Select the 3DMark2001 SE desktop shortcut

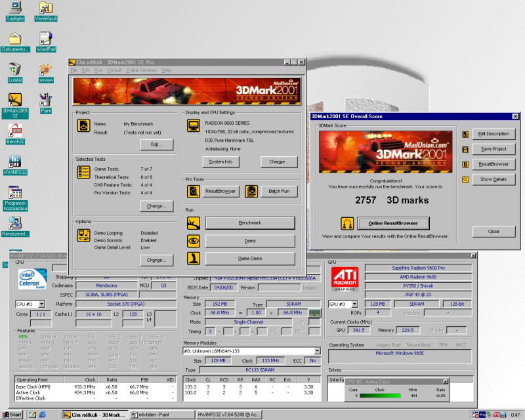[x=15, y=106]
